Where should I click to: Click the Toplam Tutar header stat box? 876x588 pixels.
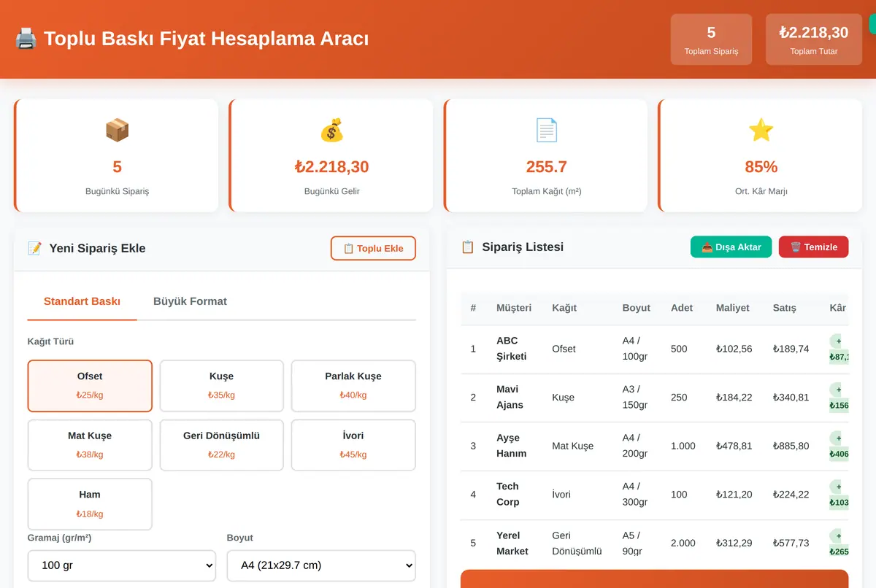[813, 39]
